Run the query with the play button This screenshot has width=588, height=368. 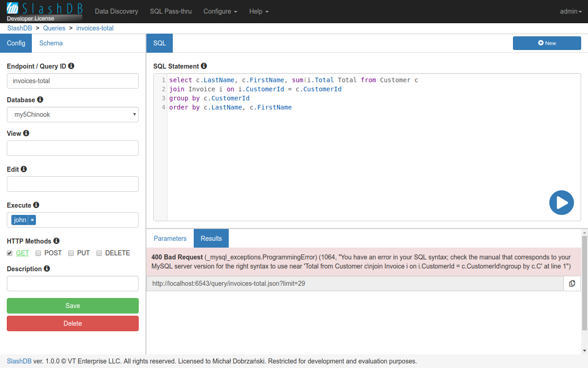tap(562, 203)
